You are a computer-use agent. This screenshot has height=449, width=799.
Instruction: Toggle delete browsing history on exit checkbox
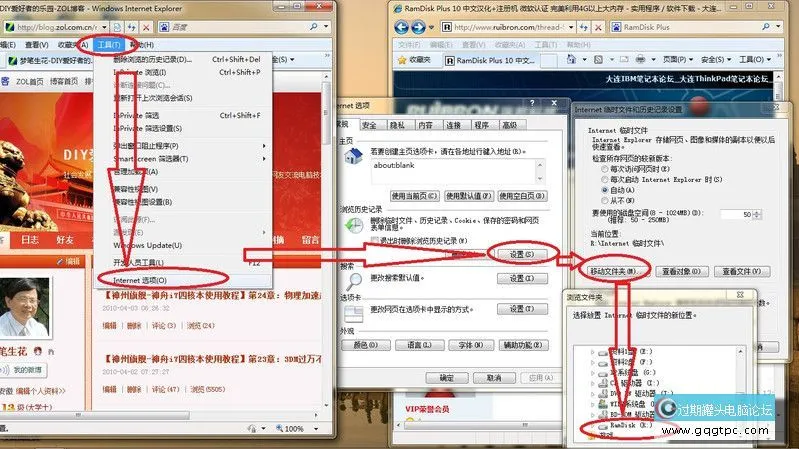pos(375,240)
